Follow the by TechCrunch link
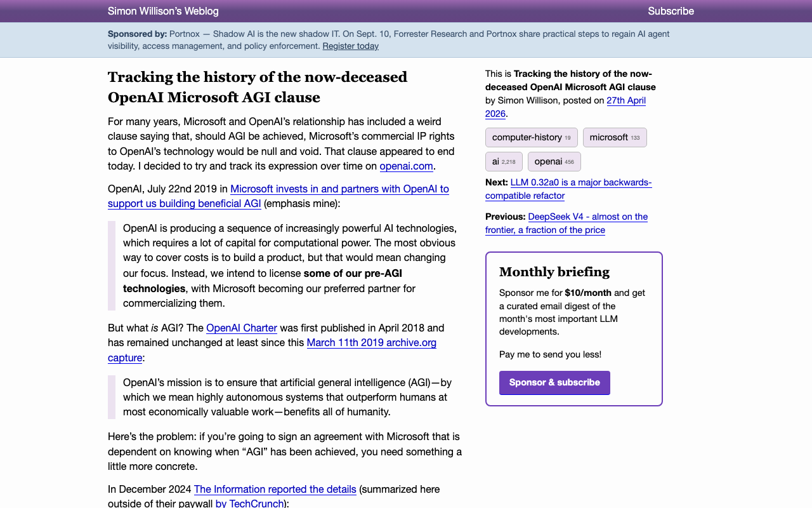This screenshot has height=508, width=812. tap(249, 503)
